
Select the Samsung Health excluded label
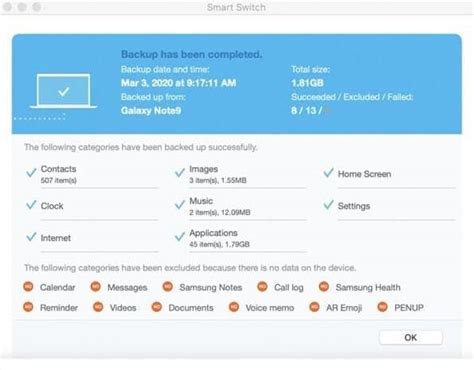tap(368, 287)
